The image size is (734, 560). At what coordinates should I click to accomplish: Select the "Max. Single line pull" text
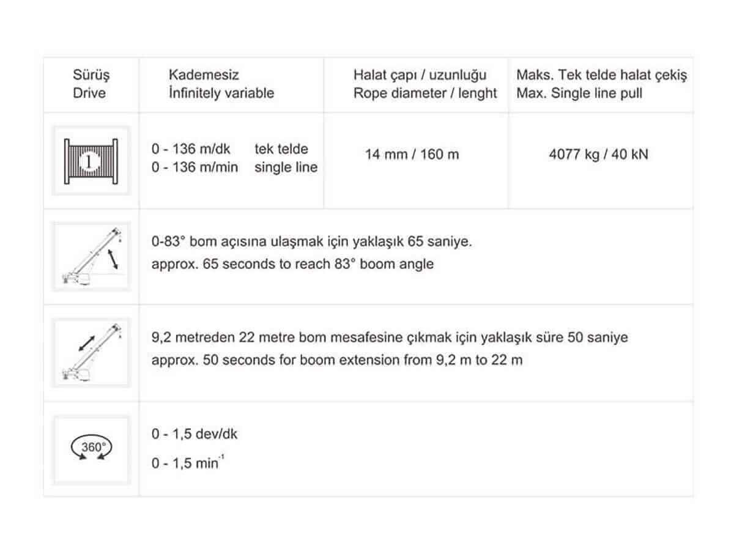tap(579, 93)
